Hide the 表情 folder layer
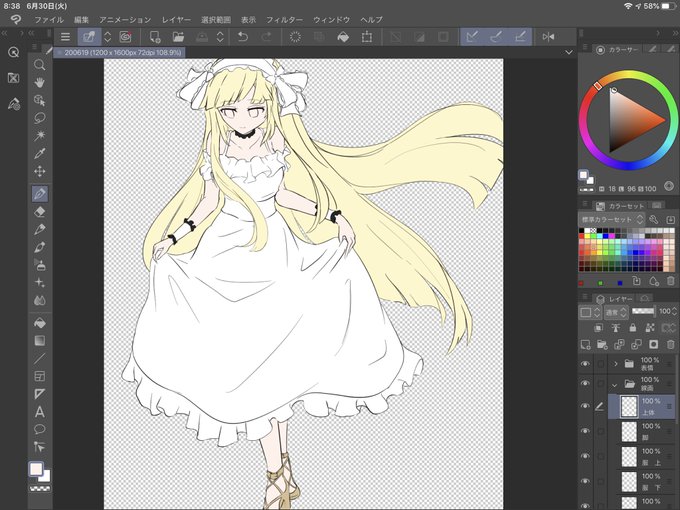Screen dimensions: 680x510 586,364
